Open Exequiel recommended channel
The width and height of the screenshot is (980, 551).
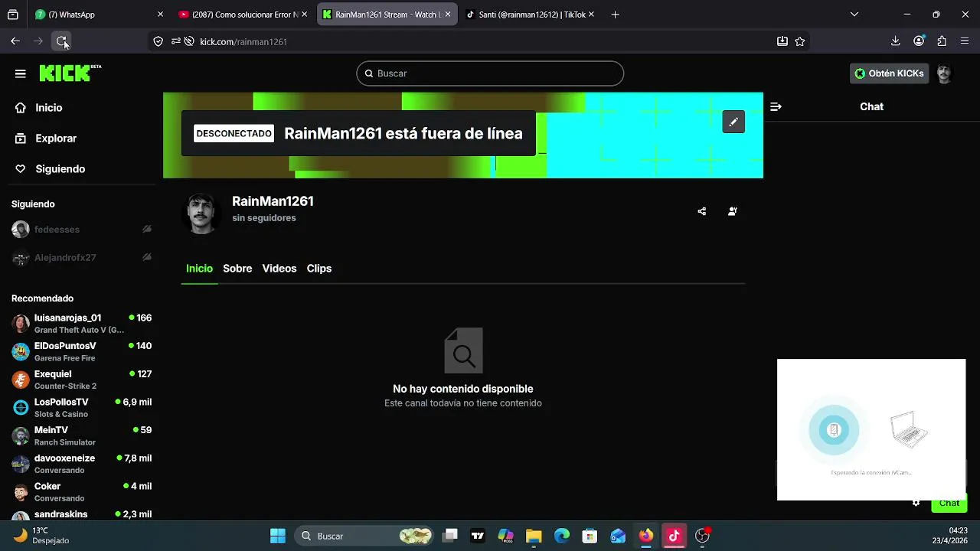point(81,380)
